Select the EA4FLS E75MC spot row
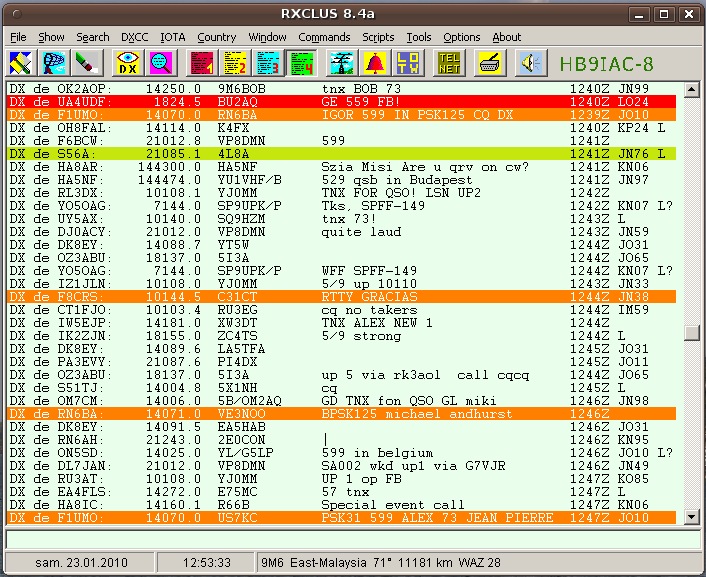Screen dimensions: 706x577 (341, 492)
